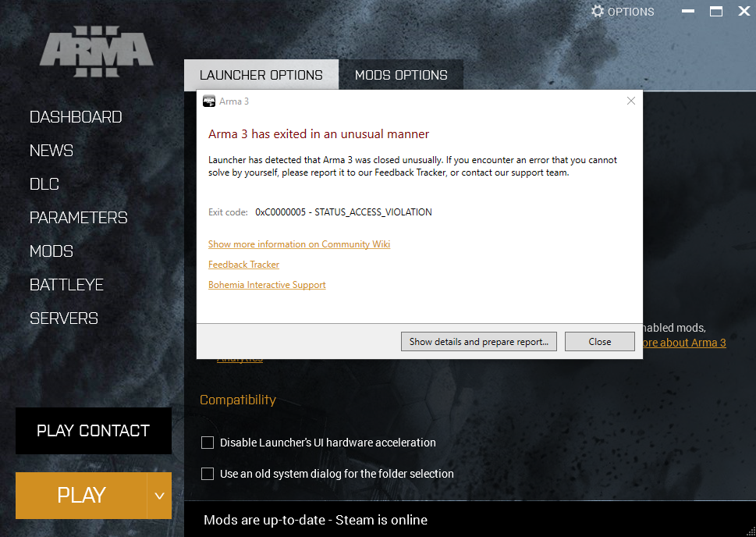Go to the NEWS section

point(51,151)
